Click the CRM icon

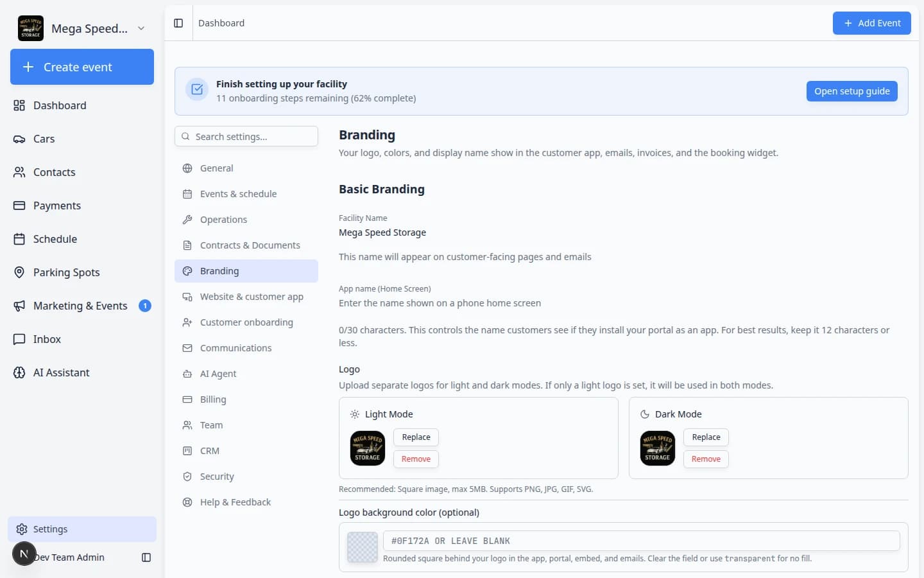(187, 451)
